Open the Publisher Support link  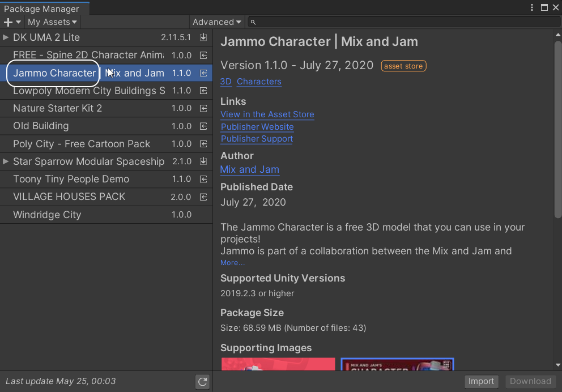tap(257, 139)
